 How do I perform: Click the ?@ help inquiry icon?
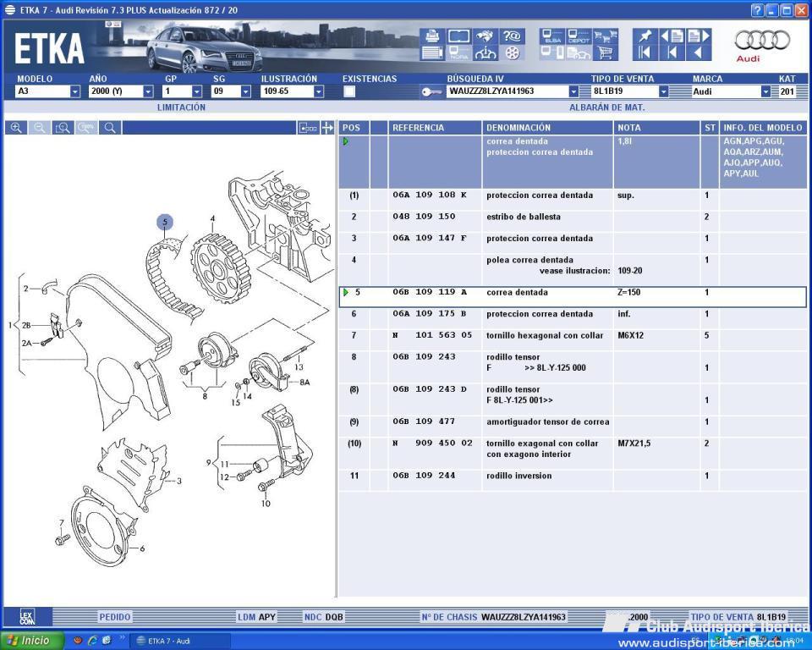click(512, 36)
